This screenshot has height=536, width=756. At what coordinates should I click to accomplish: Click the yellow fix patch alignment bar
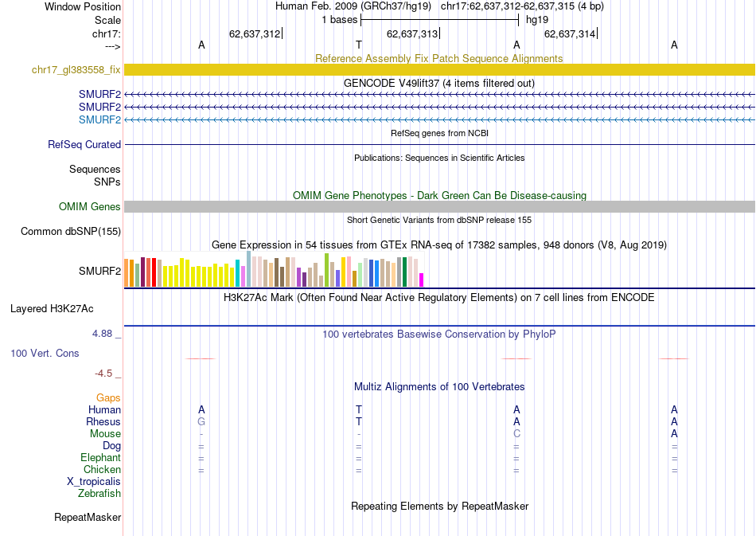(439, 69)
